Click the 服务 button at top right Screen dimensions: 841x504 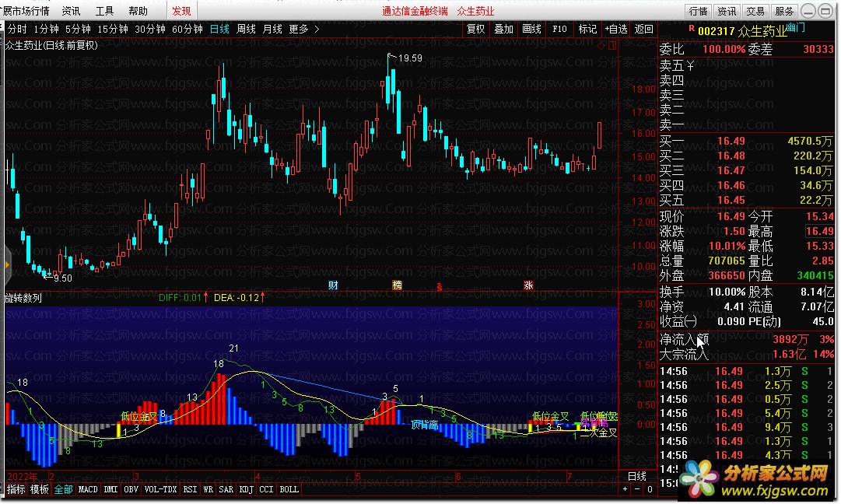pos(784,11)
